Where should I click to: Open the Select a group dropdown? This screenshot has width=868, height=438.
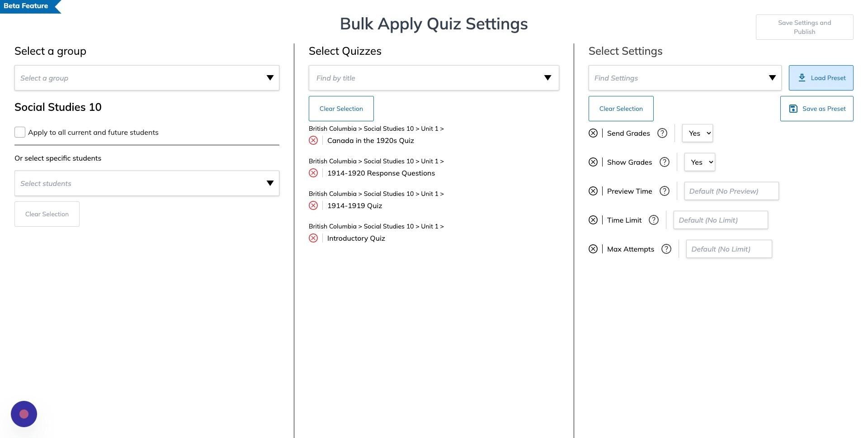tap(146, 78)
